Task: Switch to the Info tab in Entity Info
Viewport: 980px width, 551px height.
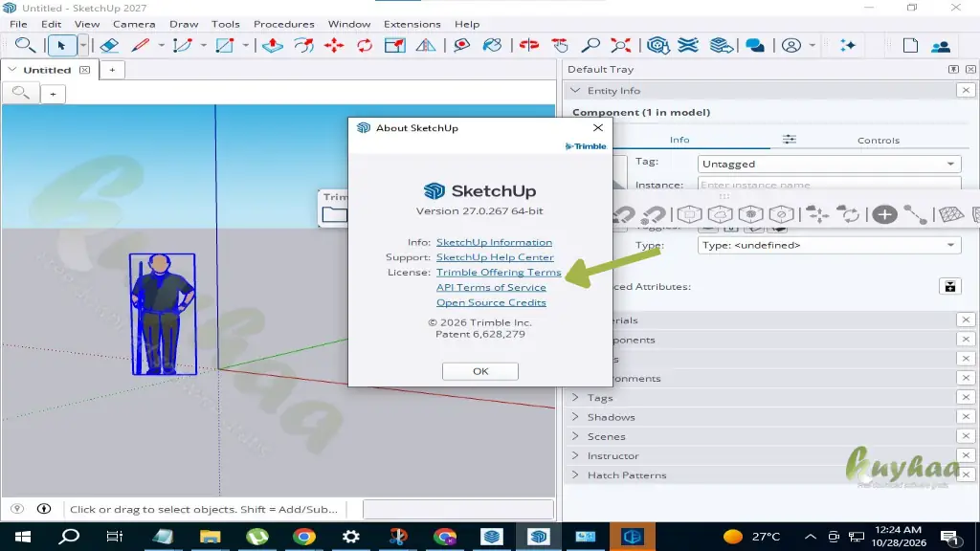Action: pos(679,140)
